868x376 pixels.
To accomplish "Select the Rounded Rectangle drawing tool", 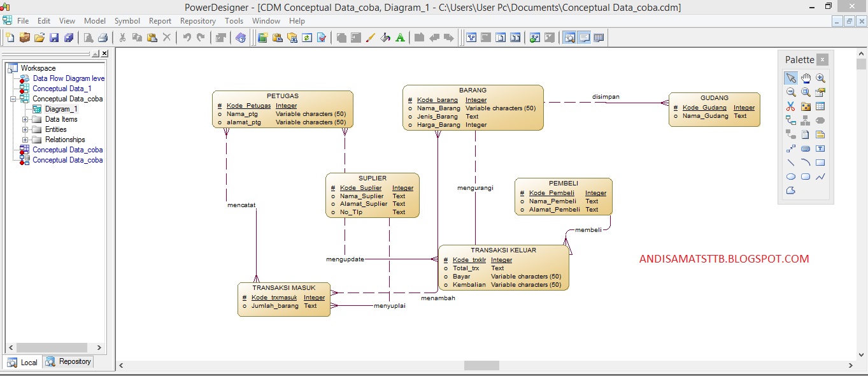I will [x=804, y=176].
